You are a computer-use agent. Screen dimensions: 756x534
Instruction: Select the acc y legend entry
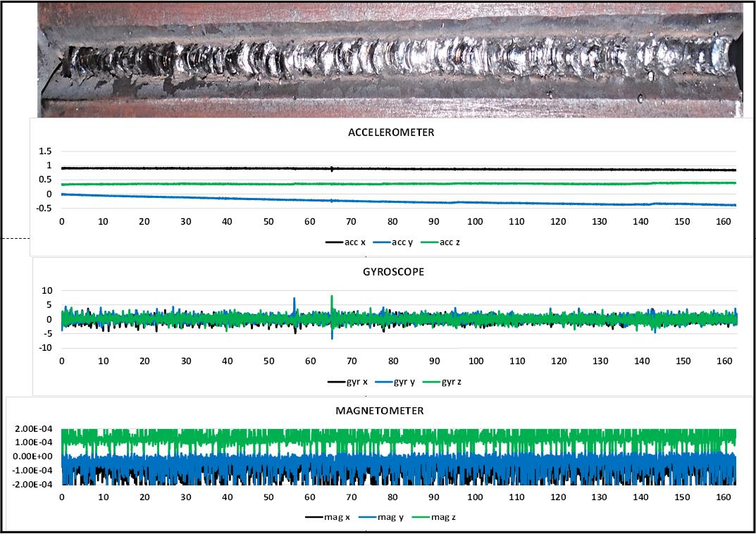(x=393, y=242)
